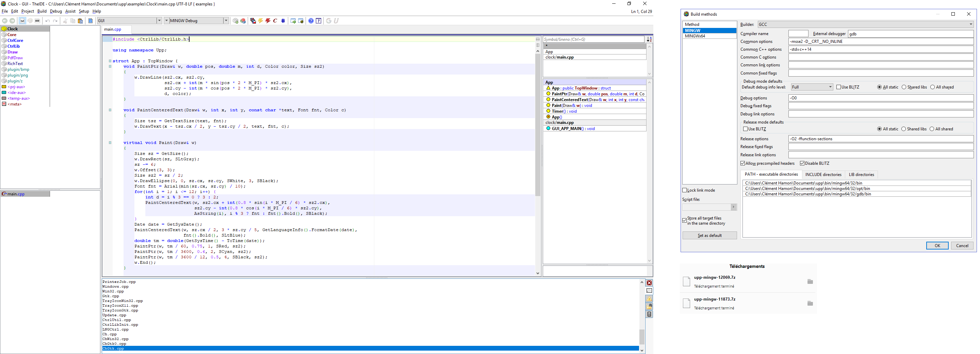Click the blue hash symbol toolbar icon
Screen dimensions: 980x354
tap(283, 21)
